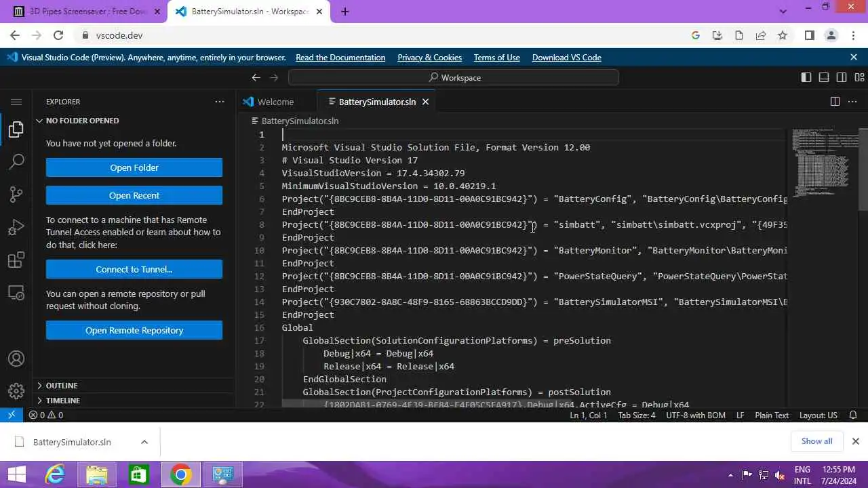The width and height of the screenshot is (868, 488).
Task: Open Explorer views and more actions
Action: (x=220, y=102)
